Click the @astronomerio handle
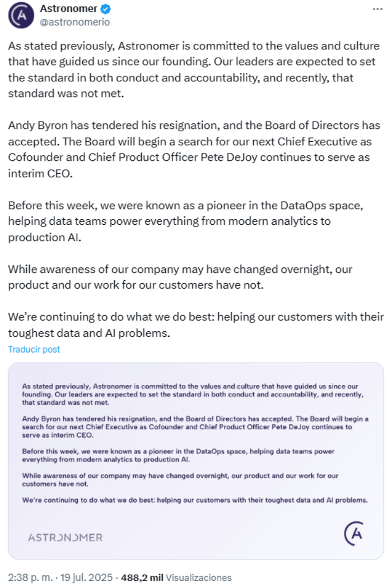The width and height of the screenshot is (392, 588). pyautogui.click(x=75, y=22)
